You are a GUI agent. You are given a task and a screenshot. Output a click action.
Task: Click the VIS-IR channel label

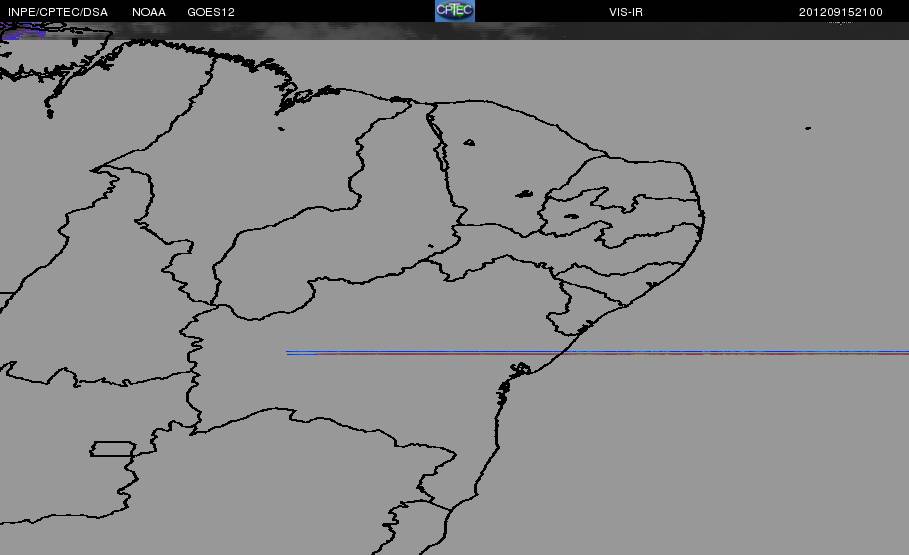626,12
